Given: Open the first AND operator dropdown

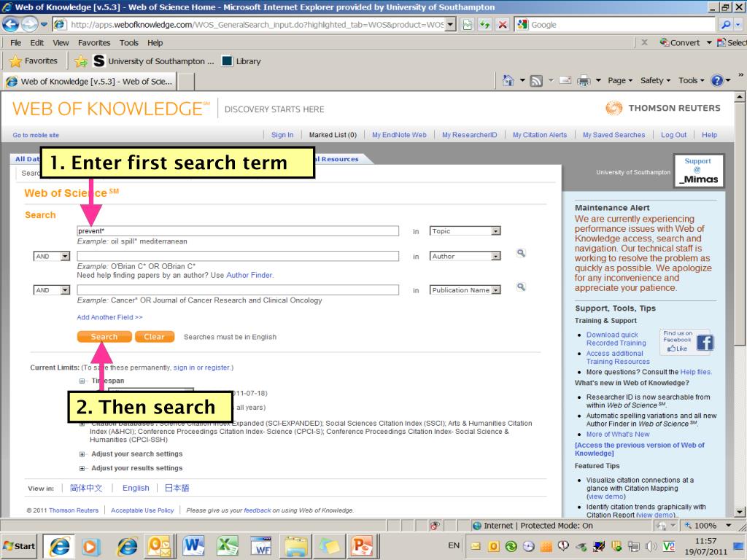Looking at the screenshot, I should [x=64, y=257].
